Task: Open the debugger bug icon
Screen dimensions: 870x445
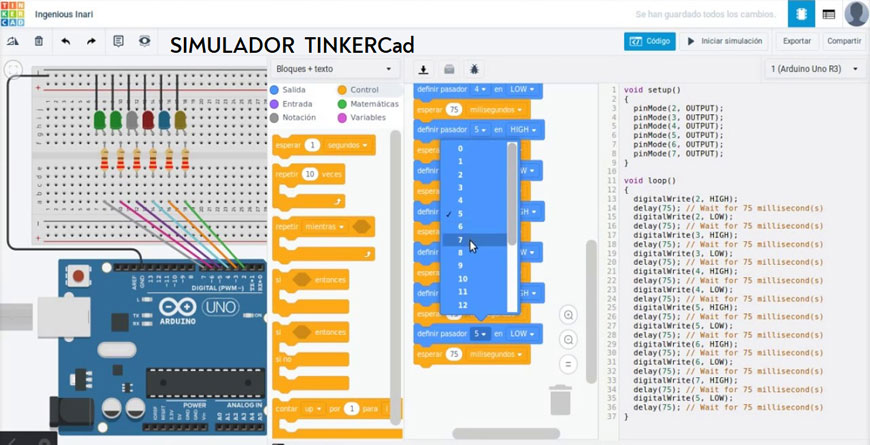Action: coord(475,69)
